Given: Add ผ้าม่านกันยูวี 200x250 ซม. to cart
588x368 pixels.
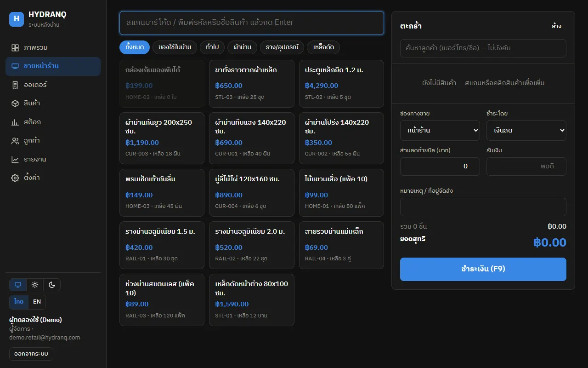Looking at the screenshot, I should pos(162,138).
